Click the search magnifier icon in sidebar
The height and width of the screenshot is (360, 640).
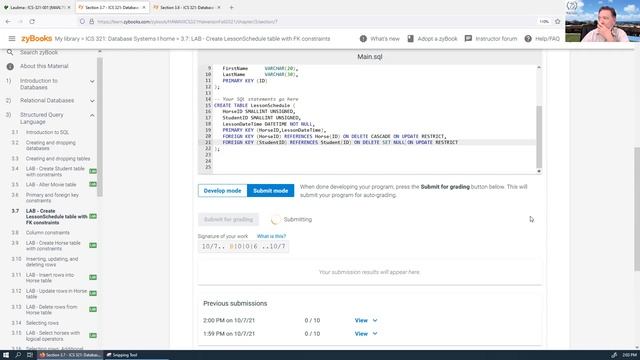coord(10,52)
